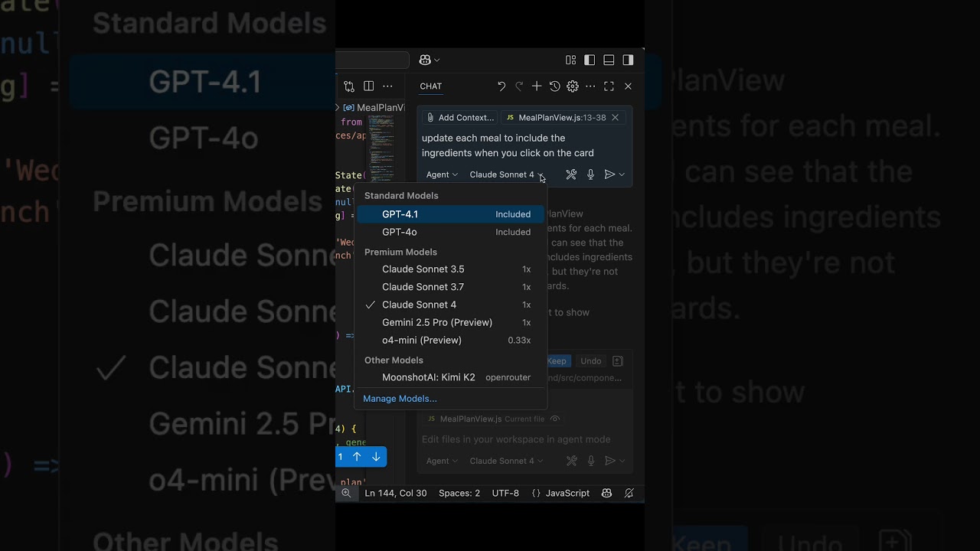This screenshot has height=551, width=980.
Task: Maximize the chat panel size
Action: point(609,86)
